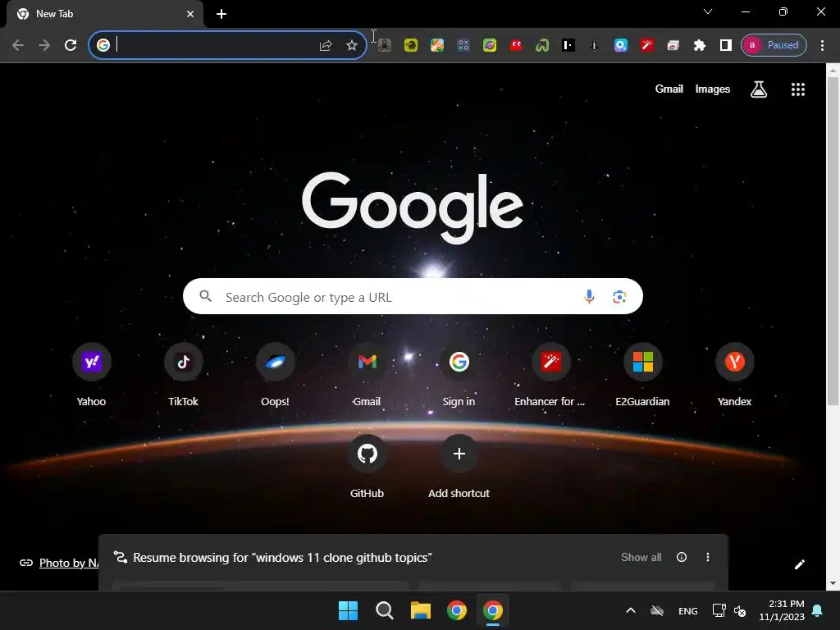Open the Google apps grid
Screen dimensions: 840x630
click(x=797, y=89)
